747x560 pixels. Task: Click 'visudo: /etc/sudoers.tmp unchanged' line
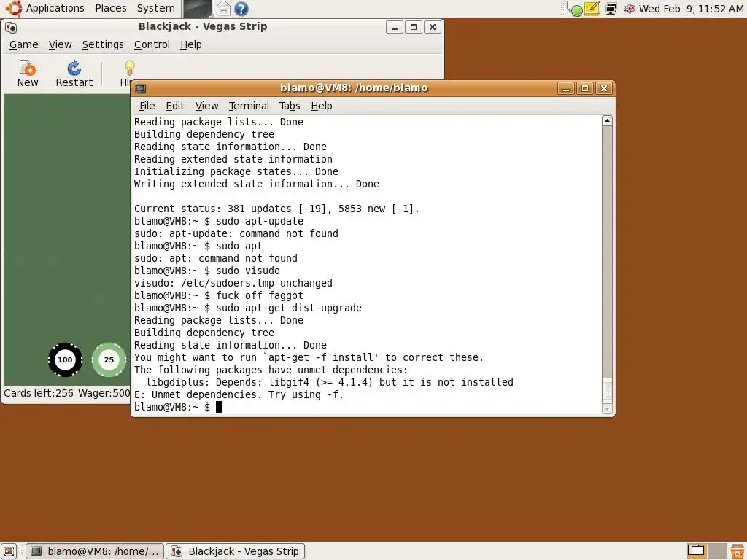pos(233,284)
